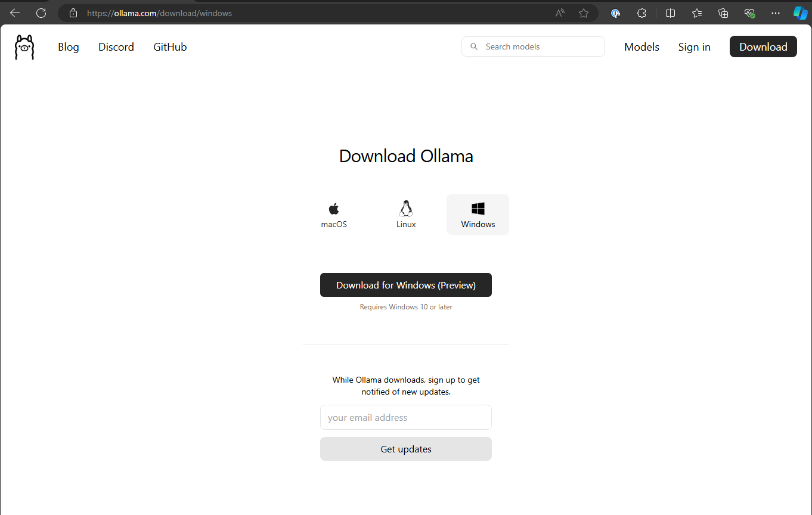Image resolution: width=812 pixels, height=515 pixels.
Task: Open browser Collections
Action: click(x=723, y=13)
